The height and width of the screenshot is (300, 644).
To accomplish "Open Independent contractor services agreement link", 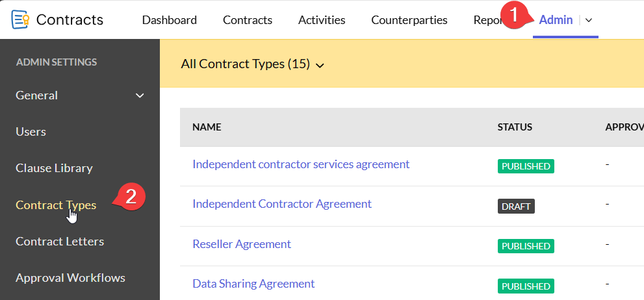I will [x=301, y=164].
